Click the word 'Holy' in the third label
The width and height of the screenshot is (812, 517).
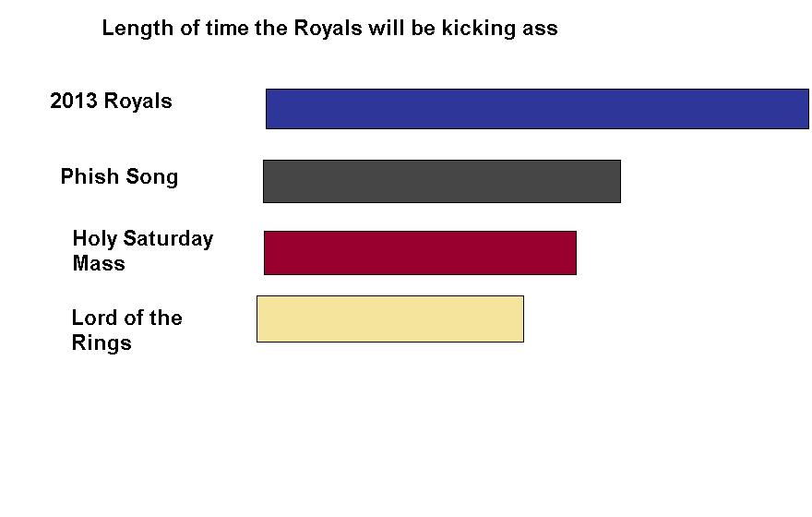(94, 239)
